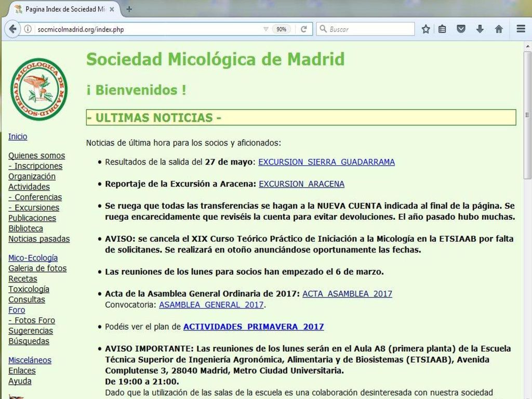
Task: Open a new tab with plus button
Action: [x=129, y=9]
